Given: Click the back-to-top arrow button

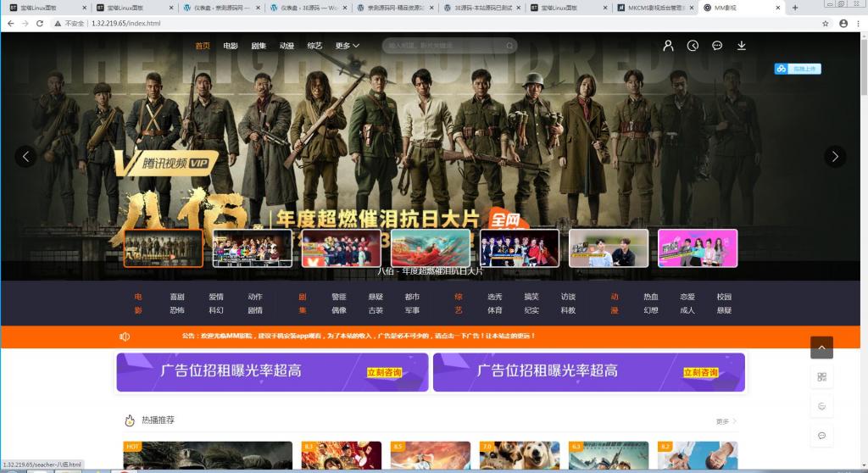Looking at the screenshot, I should [821, 348].
